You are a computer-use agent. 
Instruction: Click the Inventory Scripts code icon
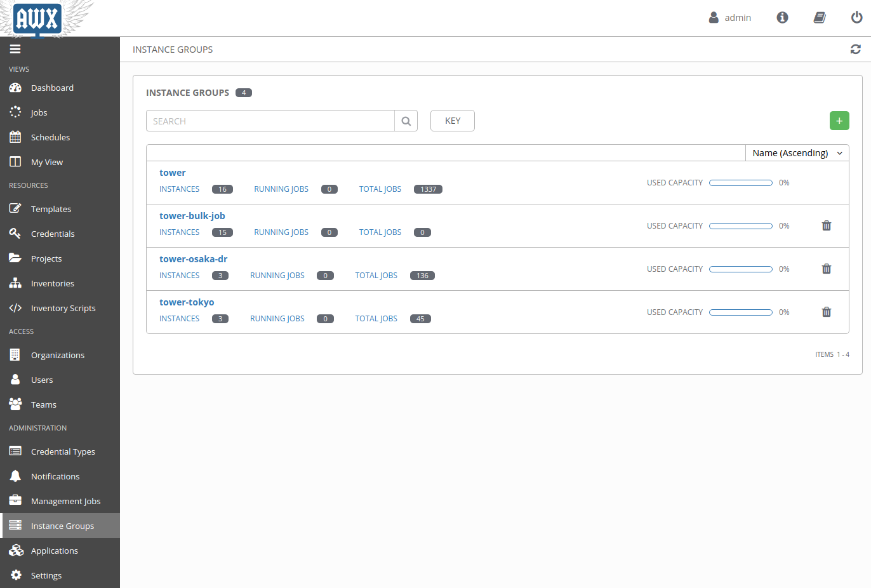tap(15, 308)
